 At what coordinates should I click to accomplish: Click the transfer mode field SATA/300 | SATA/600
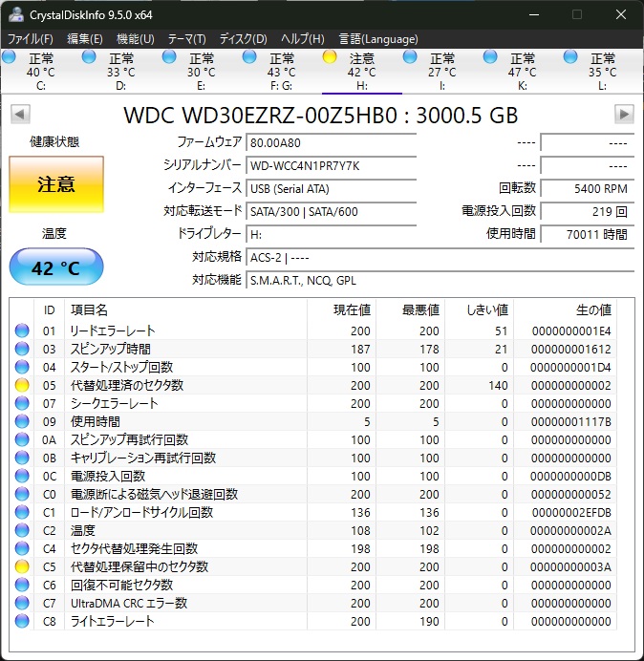[331, 211]
